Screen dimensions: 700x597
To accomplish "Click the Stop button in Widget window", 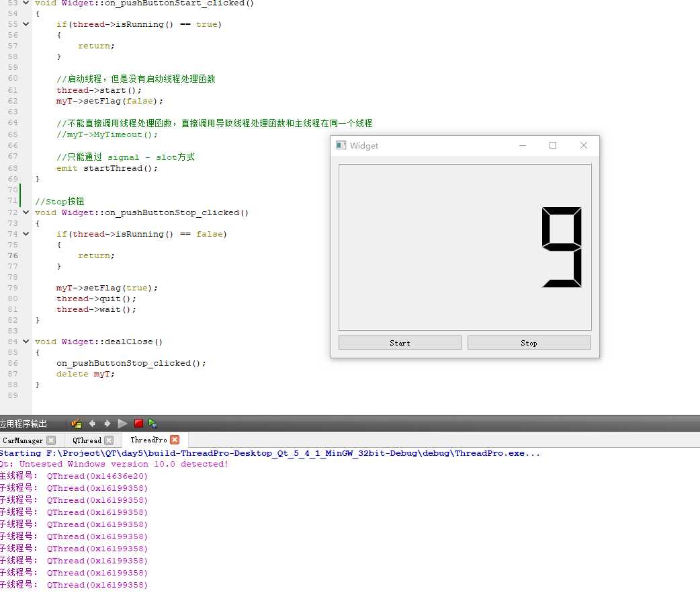I will pyautogui.click(x=529, y=343).
